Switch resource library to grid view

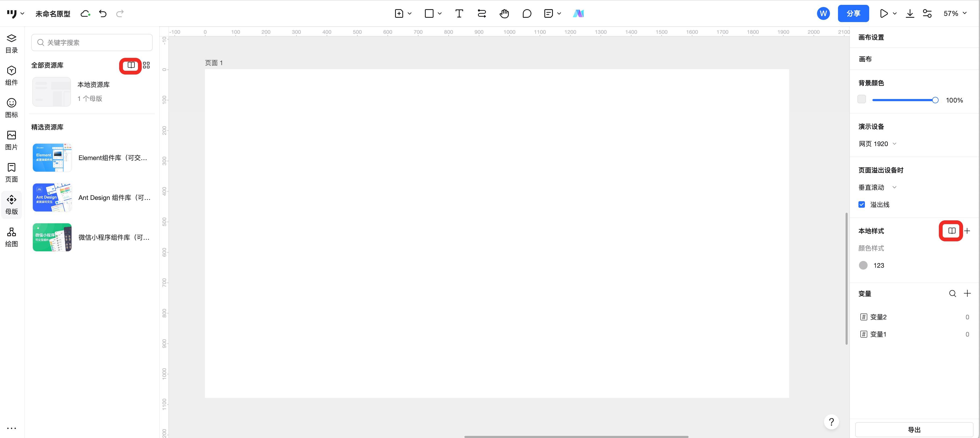[147, 65]
